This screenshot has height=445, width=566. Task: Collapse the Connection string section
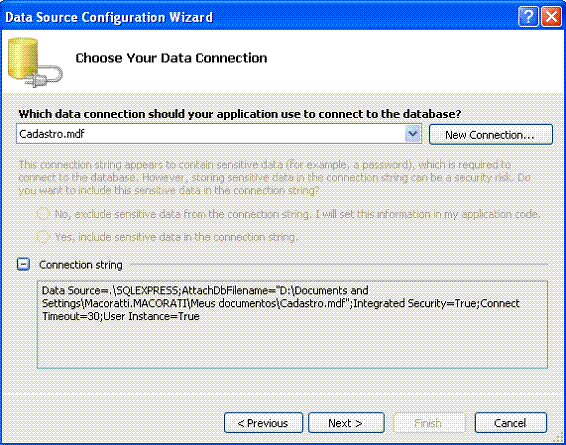[x=23, y=264]
